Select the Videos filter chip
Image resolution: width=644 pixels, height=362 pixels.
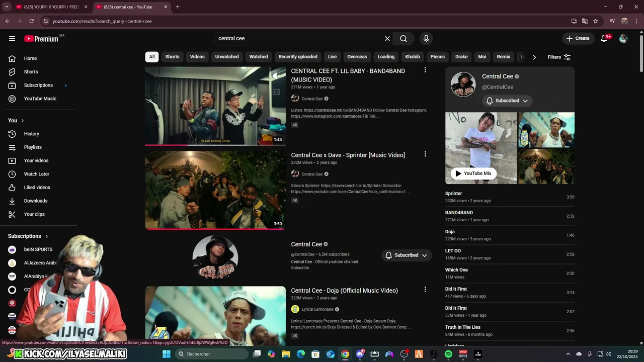197,57
